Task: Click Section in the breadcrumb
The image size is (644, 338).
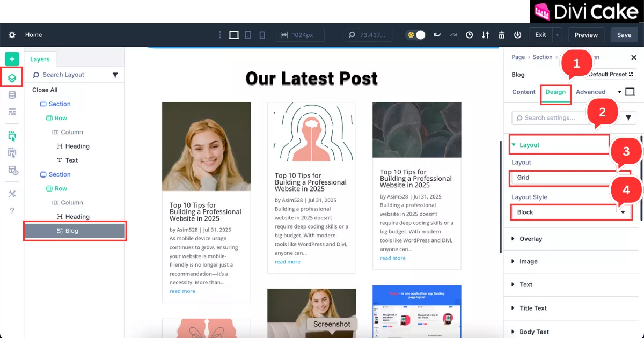Action: pyautogui.click(x=542, y=57)
